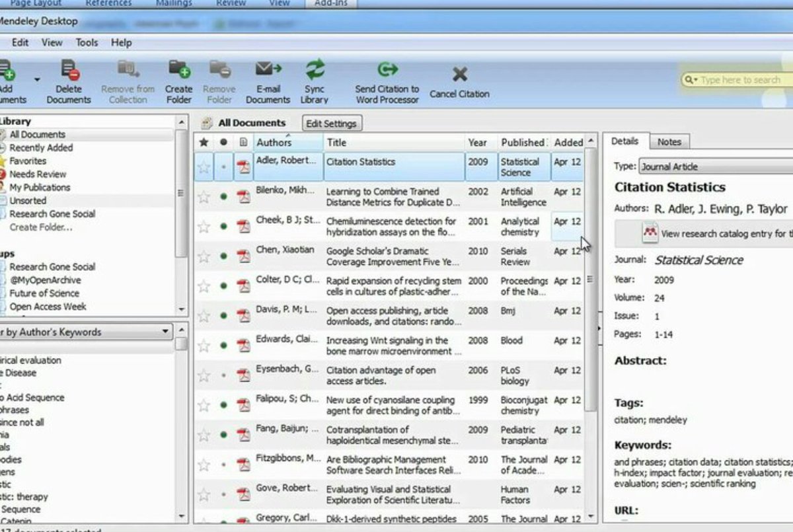Toggle read status dot for Eysenbach row
Viewport: 793px width, 532px height.
tap(223, 375)
